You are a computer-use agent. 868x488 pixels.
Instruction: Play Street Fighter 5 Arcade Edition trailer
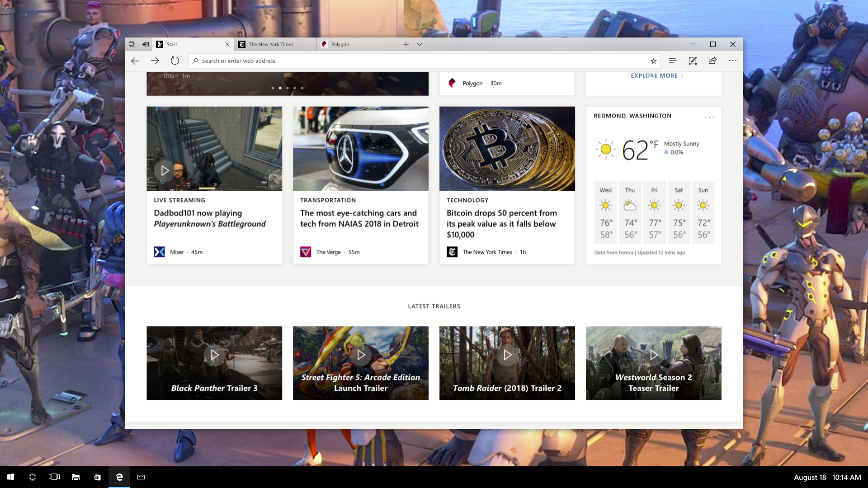(361, 355)
